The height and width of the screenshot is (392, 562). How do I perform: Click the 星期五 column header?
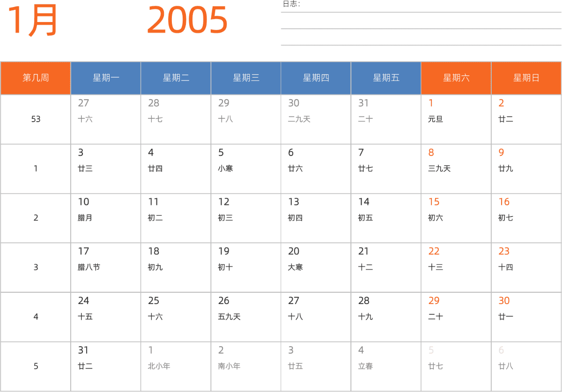tap(386, 78)
